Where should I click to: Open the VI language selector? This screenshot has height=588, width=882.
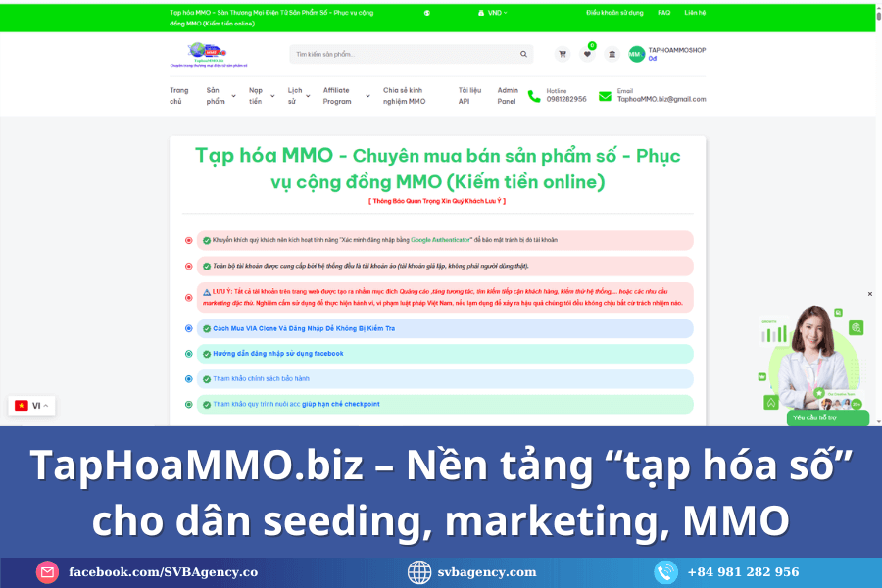(31, 405)
